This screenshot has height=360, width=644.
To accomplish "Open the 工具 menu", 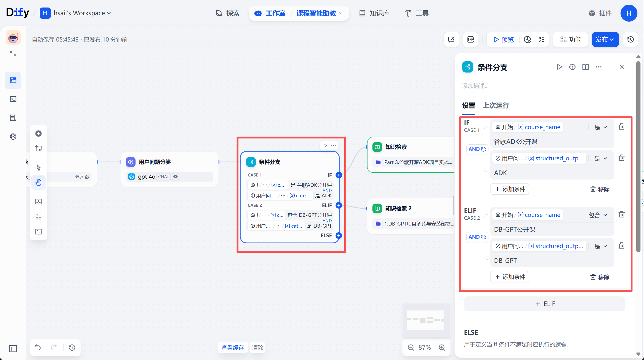I will coord(417,13).
